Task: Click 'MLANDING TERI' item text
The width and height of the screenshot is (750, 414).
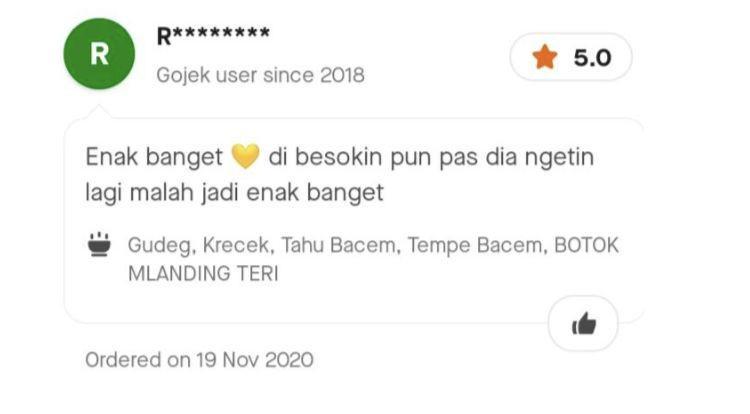Action: tap(203, 273)
